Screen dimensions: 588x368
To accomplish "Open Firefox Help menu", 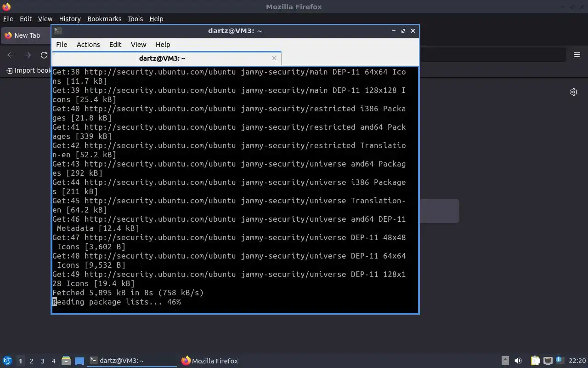I will (156, 19).
